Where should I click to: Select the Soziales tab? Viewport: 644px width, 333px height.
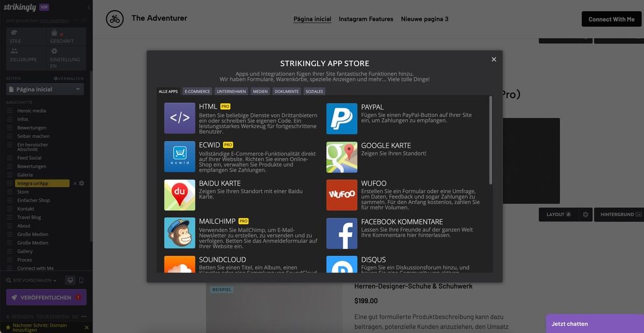[314, 92]
